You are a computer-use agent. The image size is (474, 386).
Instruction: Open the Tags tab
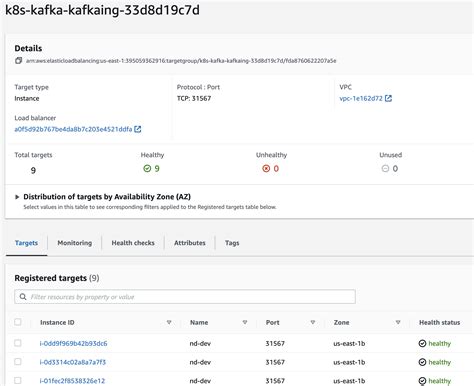pyautogui.click(x=232, y=243)
